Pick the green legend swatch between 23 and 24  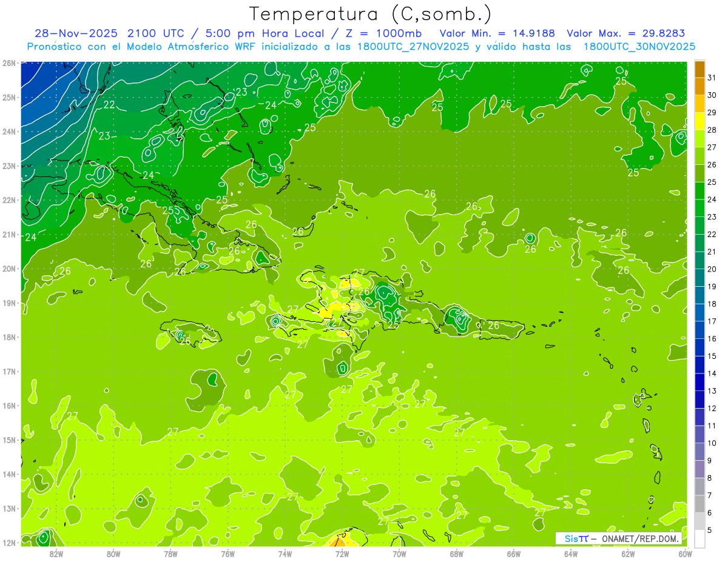point(699,209)
